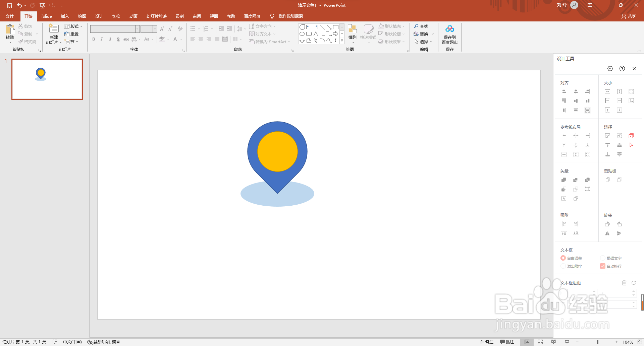Click fit slide to window icon
644x346 pixels.
pyautogui.click(x=640, y=342)
